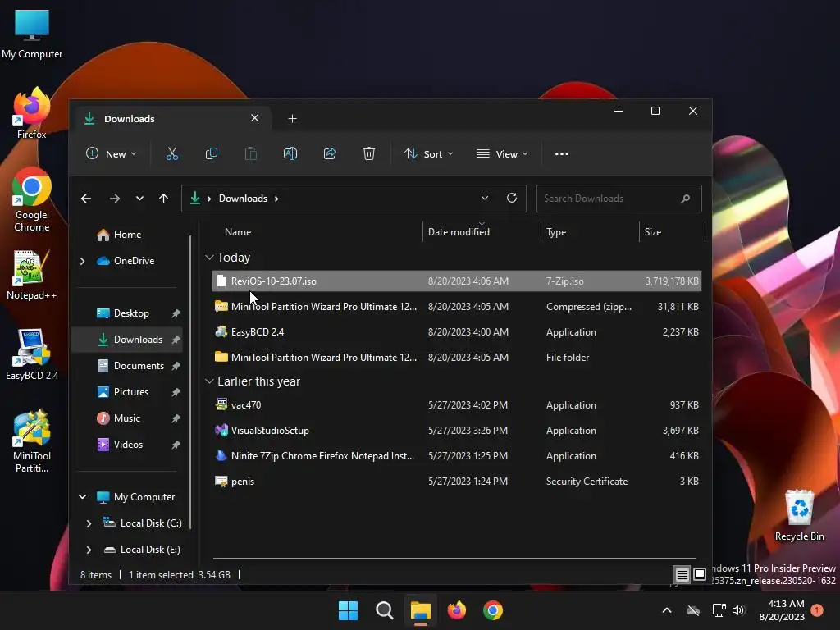
Task: Open taskbar Search
Action: (x=384, y=610)
